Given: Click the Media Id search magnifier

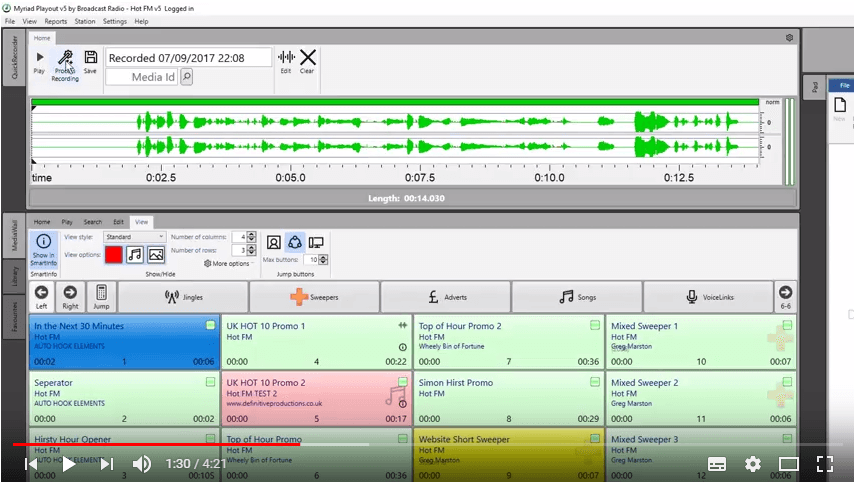Looking at the screenshot, I should point(187,77).
